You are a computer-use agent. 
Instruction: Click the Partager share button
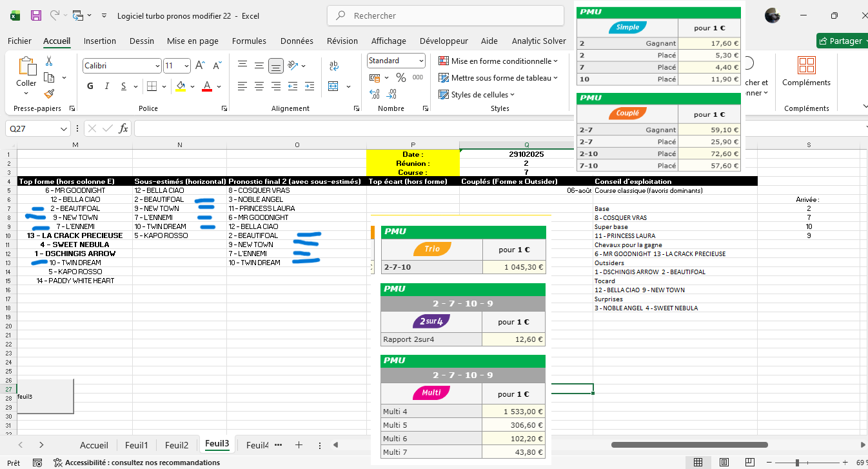coord(841,41)
